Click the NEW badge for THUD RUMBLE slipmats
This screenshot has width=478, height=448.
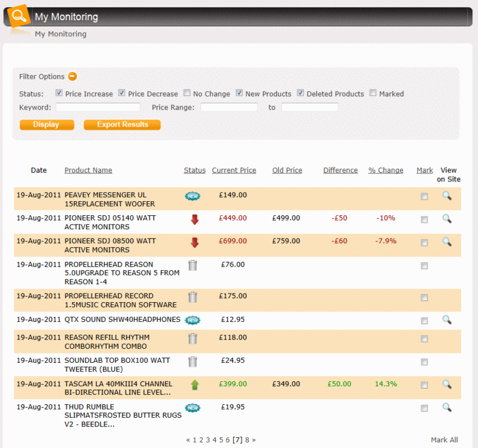tap(193, 408)
